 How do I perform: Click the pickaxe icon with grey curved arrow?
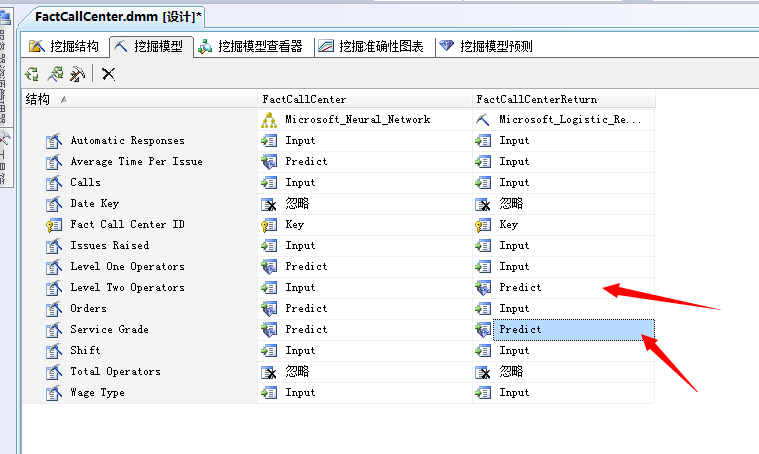[x=77, y=74]
